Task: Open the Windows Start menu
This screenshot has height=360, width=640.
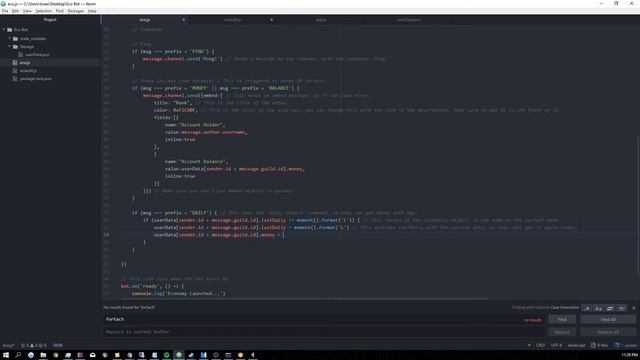Action: point(6,355)
